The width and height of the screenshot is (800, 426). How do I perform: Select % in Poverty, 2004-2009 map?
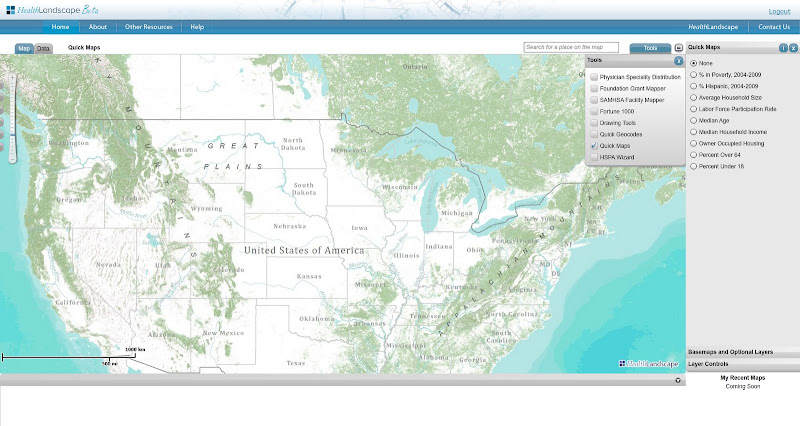(x=693, y=74)
